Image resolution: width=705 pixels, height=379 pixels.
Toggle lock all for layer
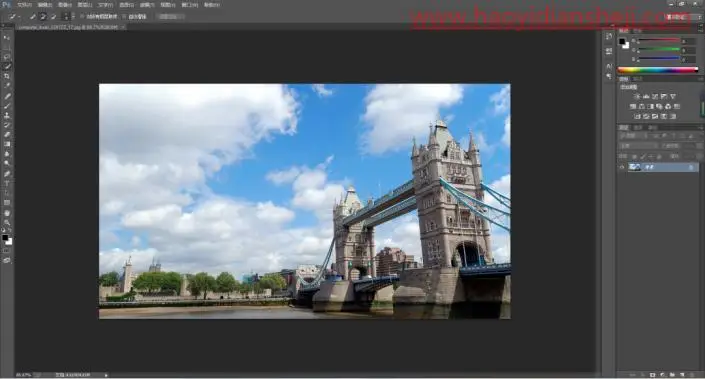click(659, 156)
